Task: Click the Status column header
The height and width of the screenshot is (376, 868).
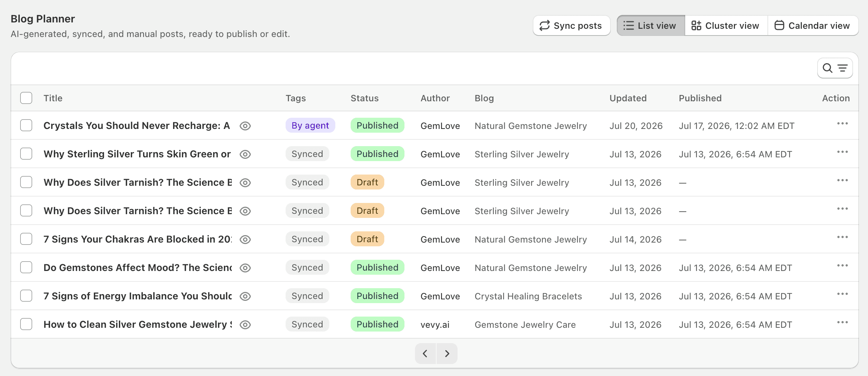Action: click(364, 98)
